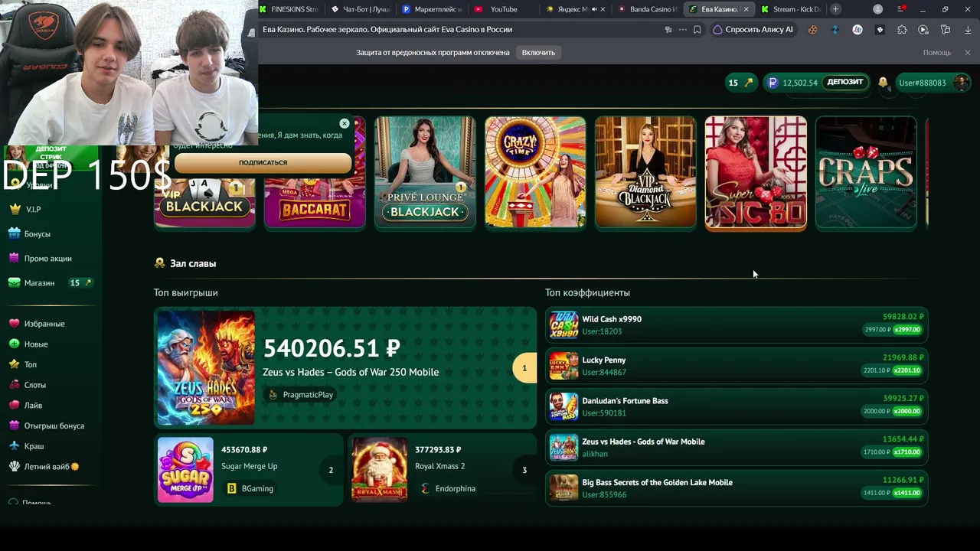Open the Zeus vs Hades top win thumbnail

[206, 367]
